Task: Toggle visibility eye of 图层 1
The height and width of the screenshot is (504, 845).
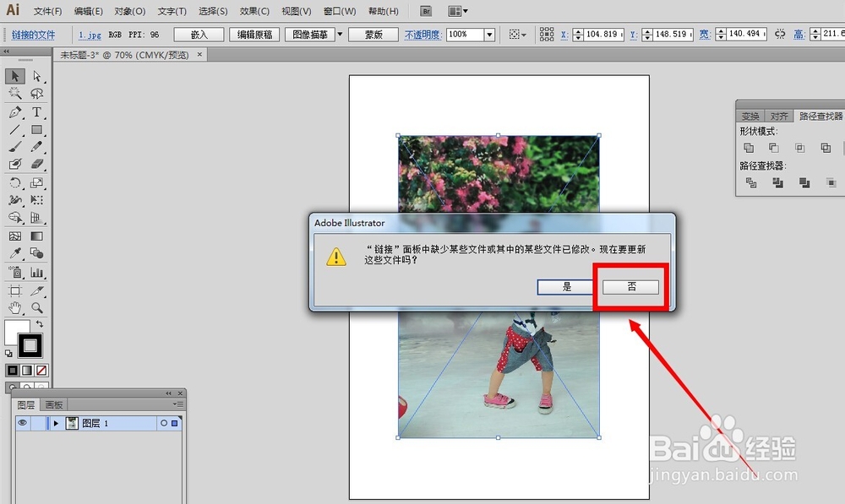Action: 22,423
